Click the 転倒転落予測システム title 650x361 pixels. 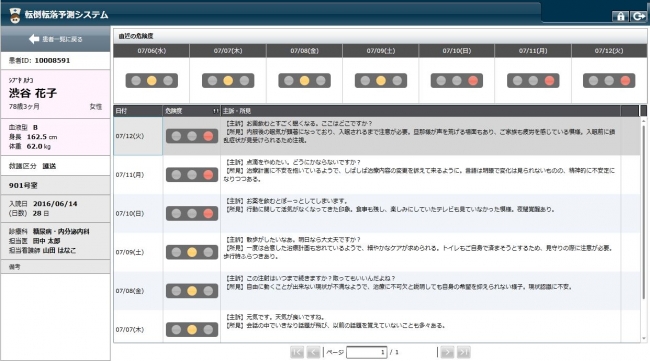pyautogui.click(x=66, y=15)
